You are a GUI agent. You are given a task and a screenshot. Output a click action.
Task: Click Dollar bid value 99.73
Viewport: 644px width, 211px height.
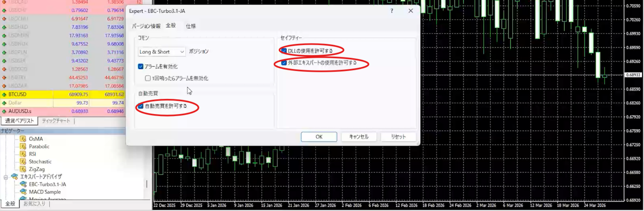(x=82, y=103)
